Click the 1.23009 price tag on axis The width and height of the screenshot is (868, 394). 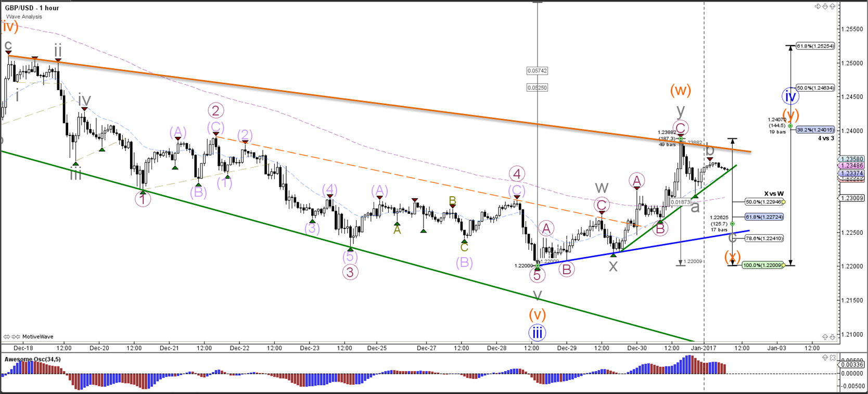tap(852, 198)
